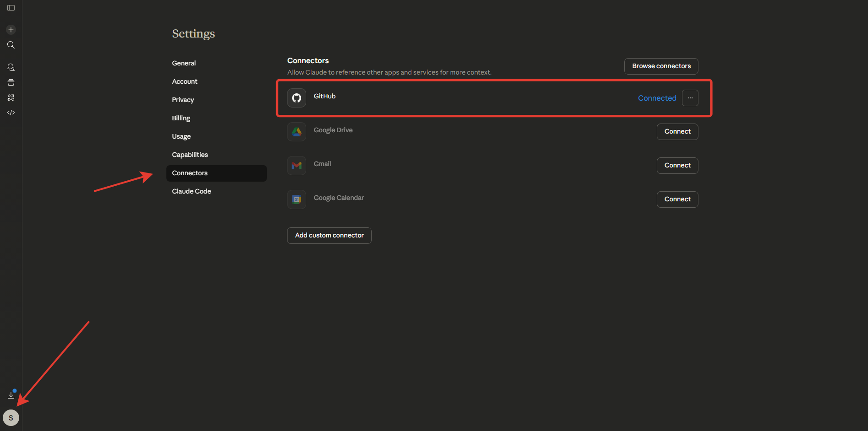Viewport: 868px width, 431px height.
Task: Start a new chat with plus icon
Action: coord(11,30)
